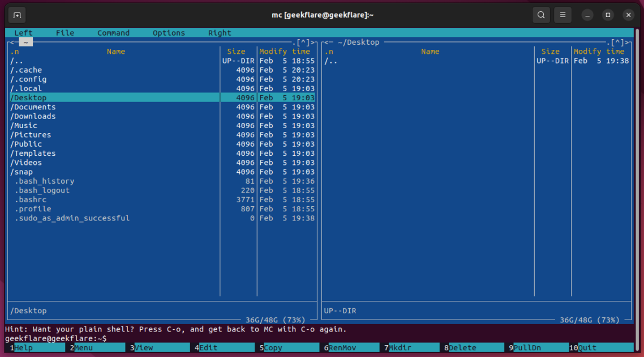This screenshot has height=357, width=644.
Task: Open the File dropdown menu
Action: click(x=65, y=32)
